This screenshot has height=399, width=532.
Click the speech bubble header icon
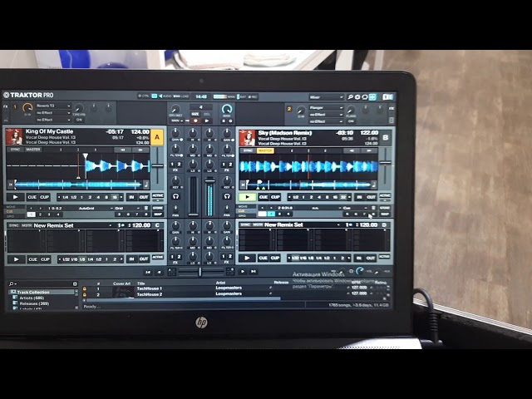coord(365,97)
